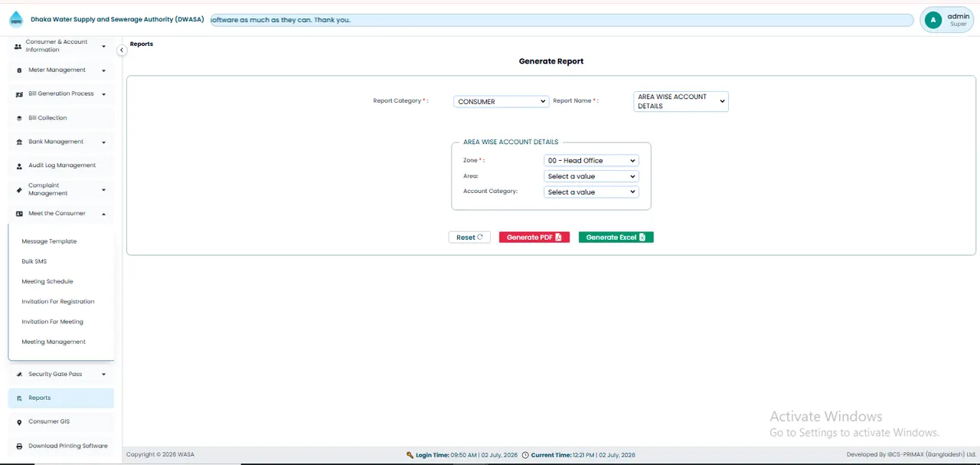Click the Generate Excel button
The width and height of the screenshot is (980, 465).
click(616, 237)
